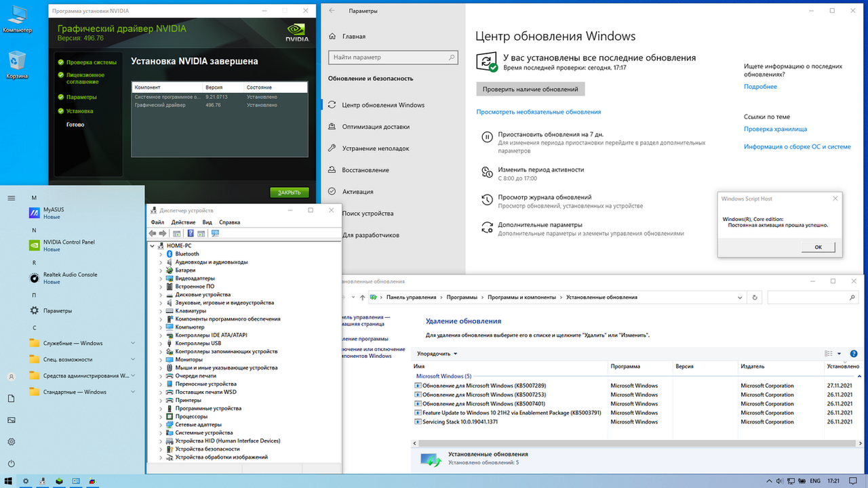Click search box in Installed Updates window

coord(814,297)
